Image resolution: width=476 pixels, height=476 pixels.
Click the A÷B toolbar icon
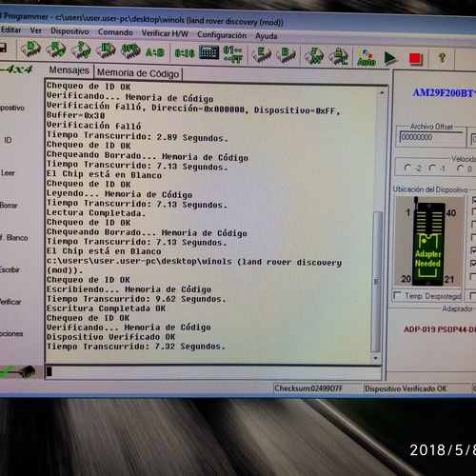tap(154, 52)
